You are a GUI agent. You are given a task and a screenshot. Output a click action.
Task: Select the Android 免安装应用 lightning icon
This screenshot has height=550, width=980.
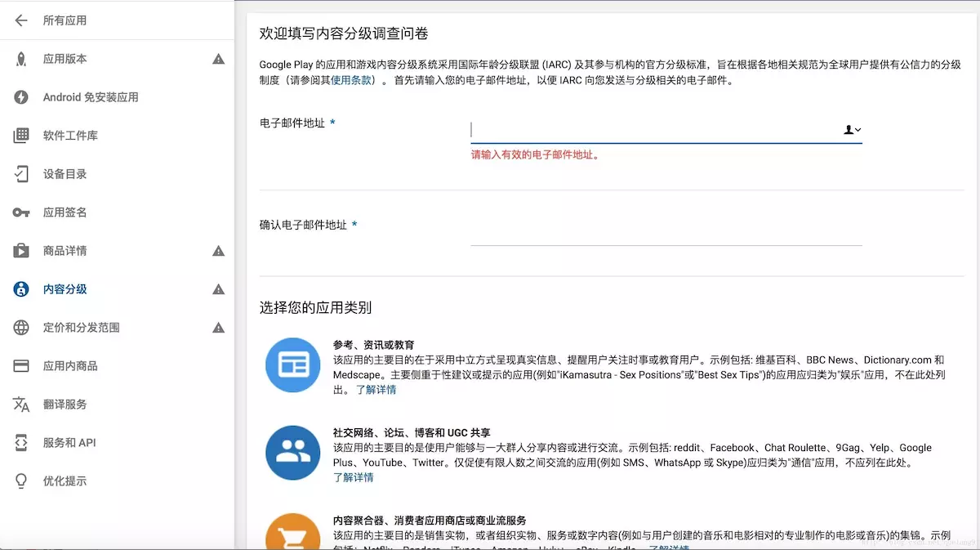point(20,96)
